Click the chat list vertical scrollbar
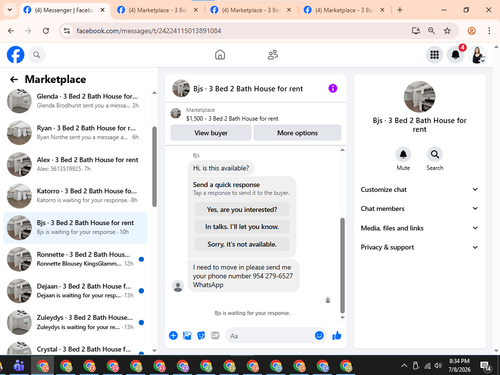Viewport: 500px width, 375px height. coord(154,167)
